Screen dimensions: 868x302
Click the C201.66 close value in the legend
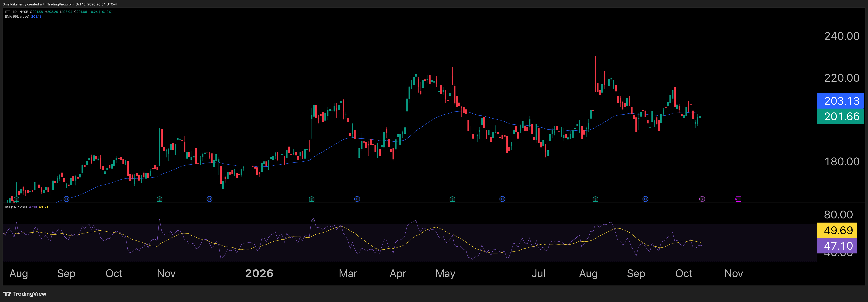click(81, 12)
